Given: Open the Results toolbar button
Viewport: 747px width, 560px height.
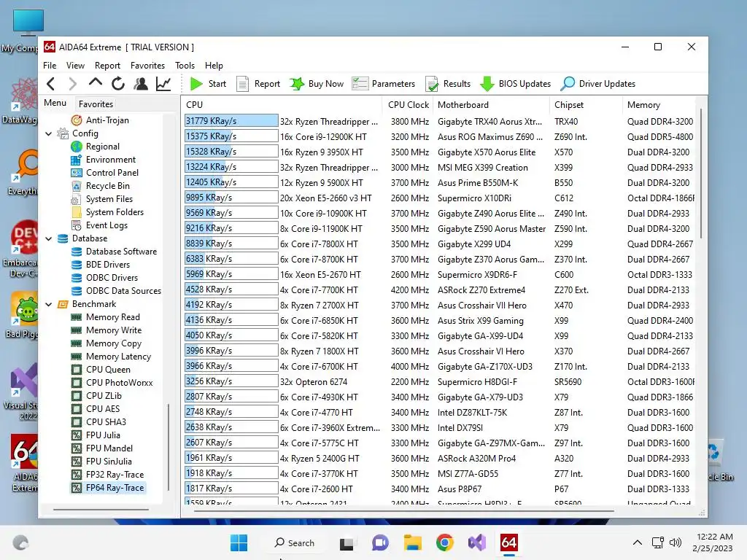Looking at the screenshot, I should [448, 84].
